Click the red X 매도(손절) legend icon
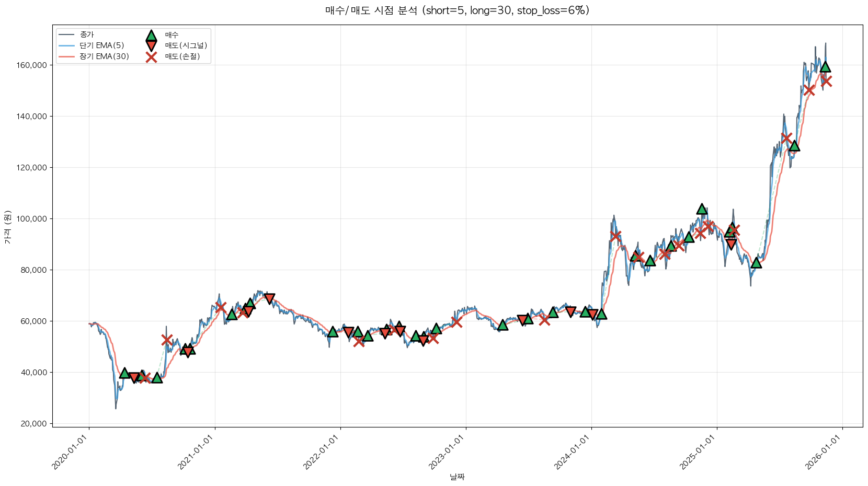 (151, 57)
